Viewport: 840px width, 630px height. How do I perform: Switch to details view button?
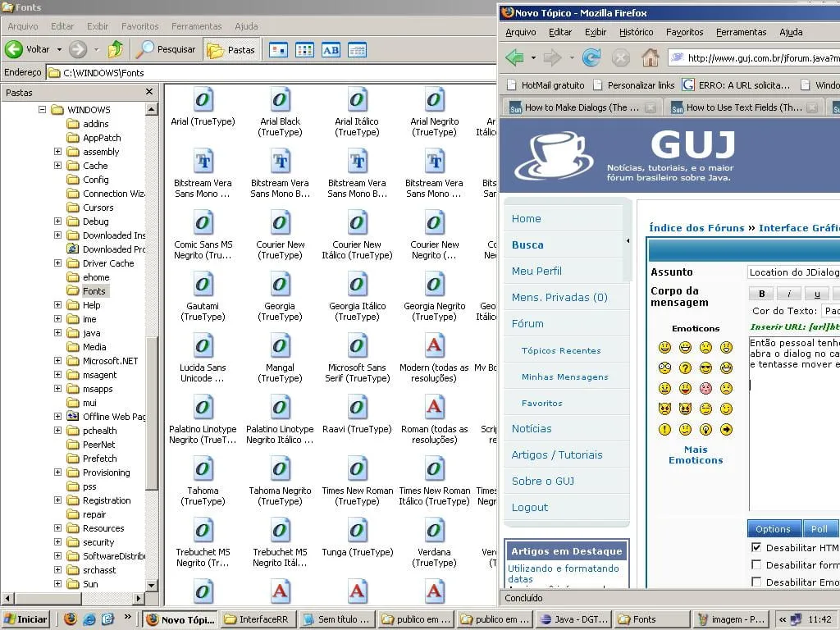[x=357, y=50]
